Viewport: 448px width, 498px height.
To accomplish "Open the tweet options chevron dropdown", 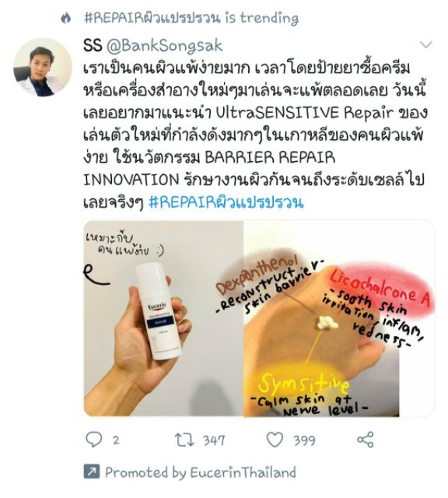I will pyautogui.click(x=425, y=44).
